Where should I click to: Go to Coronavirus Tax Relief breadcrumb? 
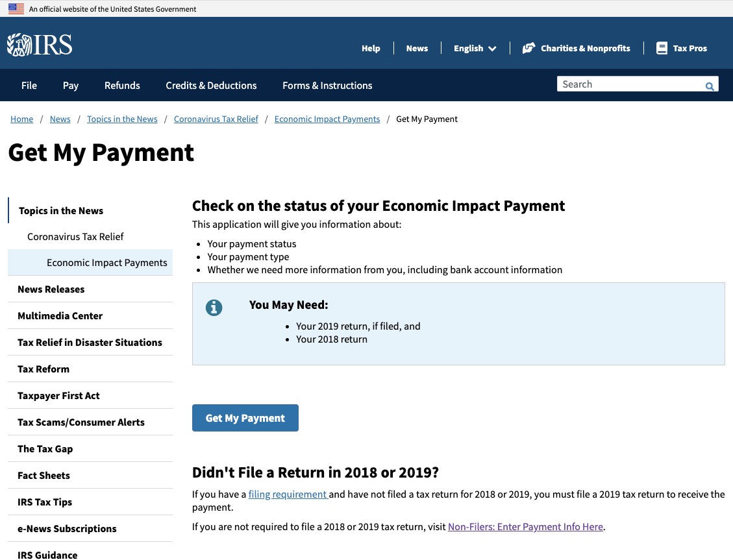216,119
